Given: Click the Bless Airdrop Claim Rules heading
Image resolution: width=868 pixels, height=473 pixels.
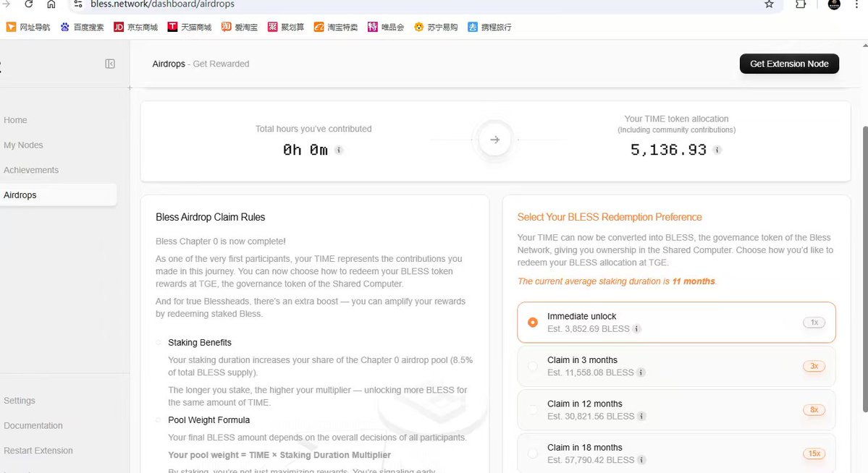Looking at the screenshot, I should click(211, 217).
